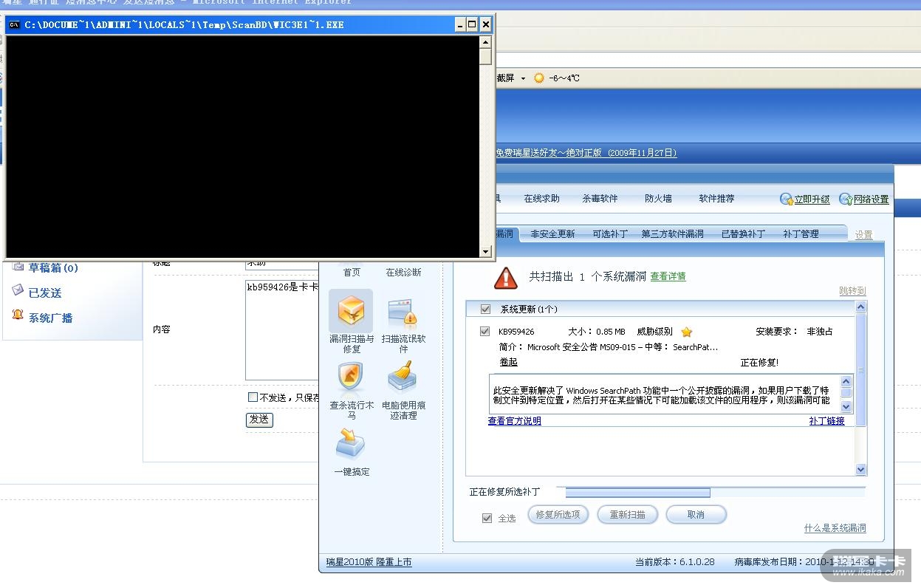Maximize the console window
This screenshot has width=921, height=588.
pos(472,24)
